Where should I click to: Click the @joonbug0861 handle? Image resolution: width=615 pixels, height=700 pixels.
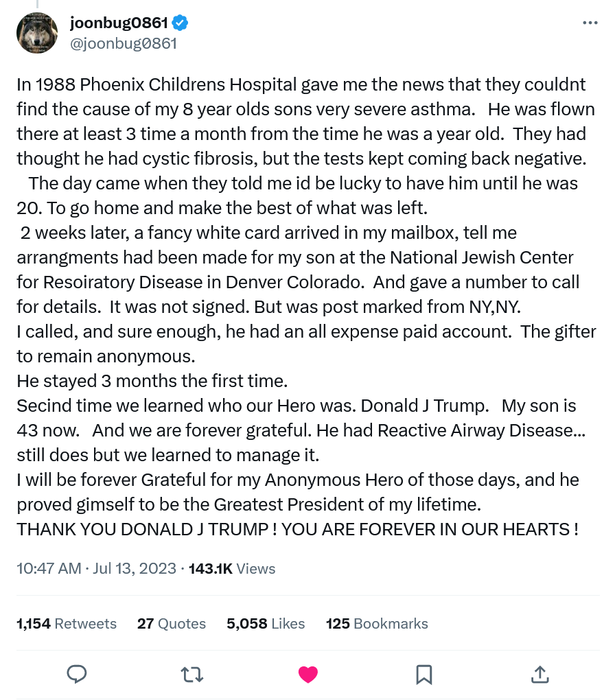(124, 43)
